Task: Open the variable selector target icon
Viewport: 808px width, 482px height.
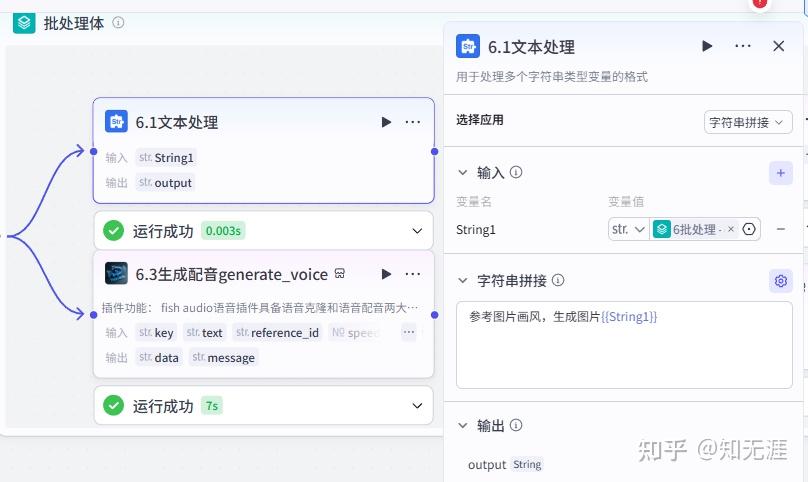Action: pos(749,229)
